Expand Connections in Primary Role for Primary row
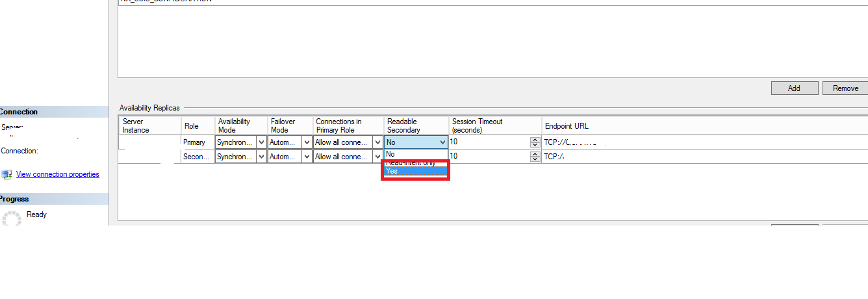The width and height of the screenshot is (868, 299). point(377,142)
